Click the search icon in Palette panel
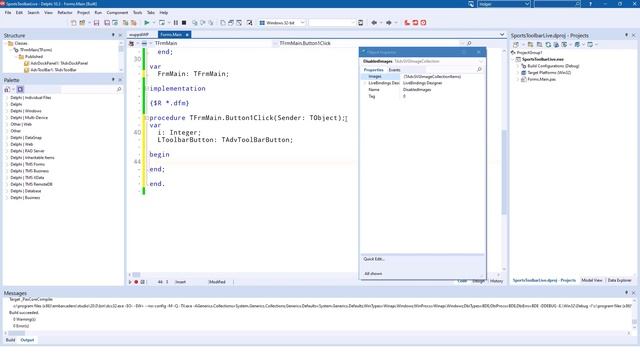Viewport: 640px width, 360px height. coord(119,89)
